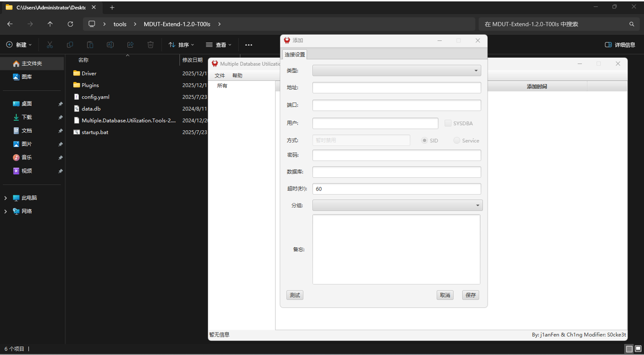
Task: Select the config.yaml file
Action: click(x=95, y=97)
